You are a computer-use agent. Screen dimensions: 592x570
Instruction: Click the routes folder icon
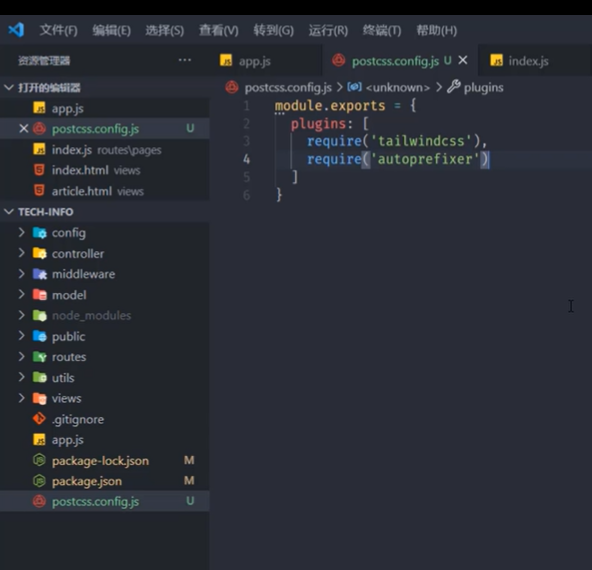point(40,357)
